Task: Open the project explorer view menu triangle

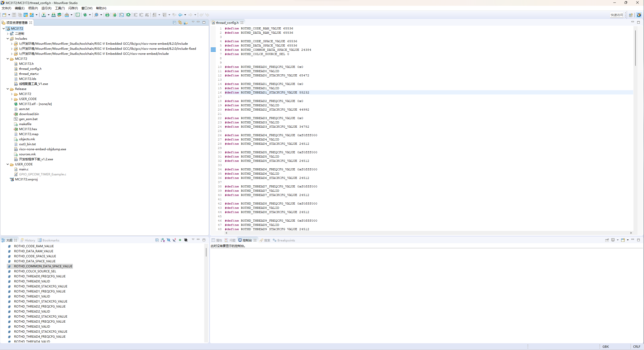Action: 193,22
